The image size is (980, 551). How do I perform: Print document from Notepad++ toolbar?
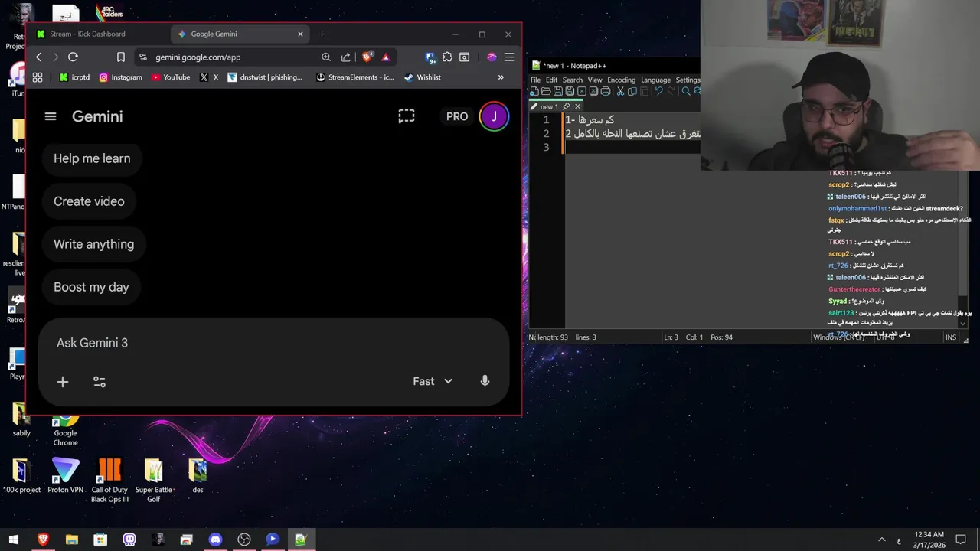click(x=606, y=91)
